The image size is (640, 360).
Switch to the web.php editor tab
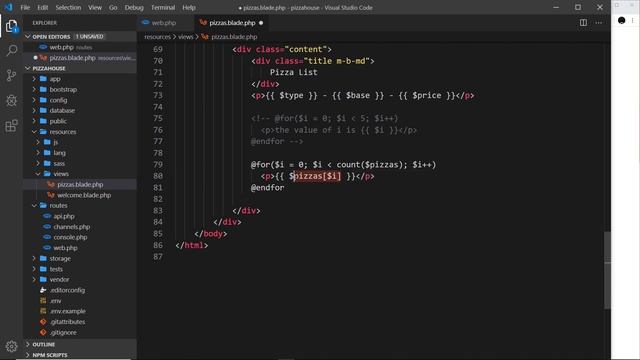[164, 23]
